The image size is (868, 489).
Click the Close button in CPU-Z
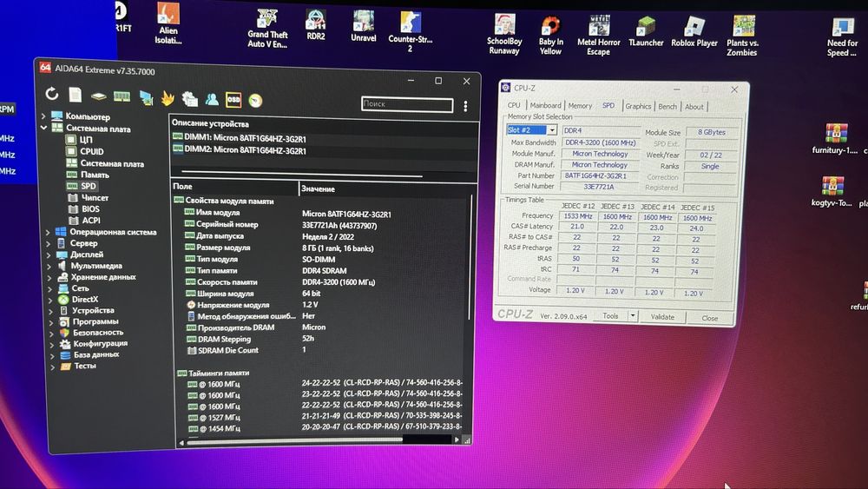(710, 318)
